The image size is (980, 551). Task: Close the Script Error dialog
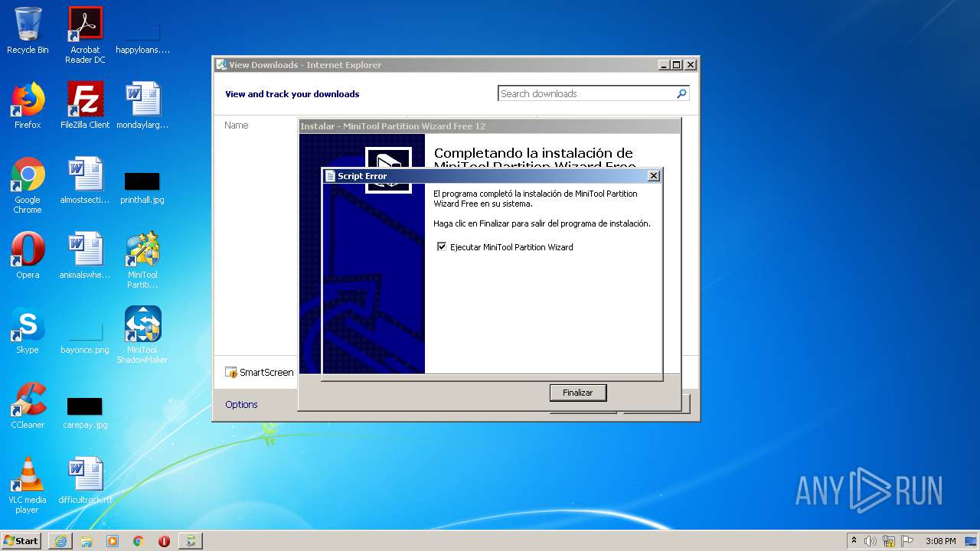pyautogui.click(x=653, y=176)
